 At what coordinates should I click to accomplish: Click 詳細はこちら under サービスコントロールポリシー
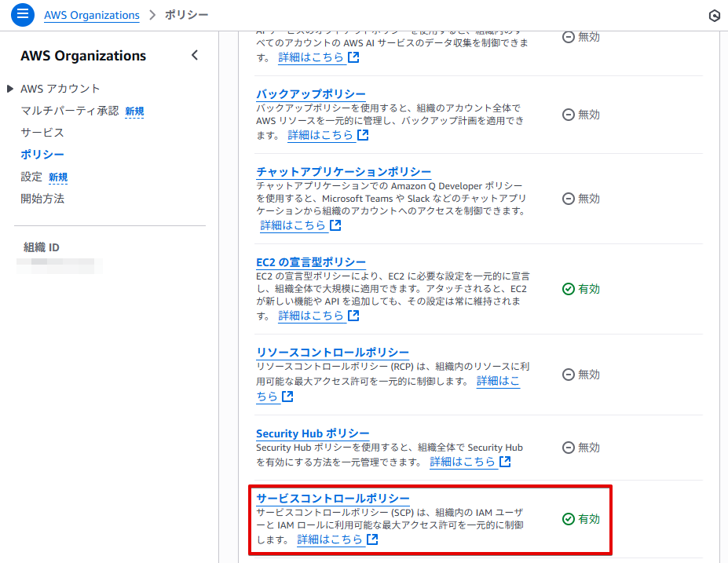coord(330,539)
